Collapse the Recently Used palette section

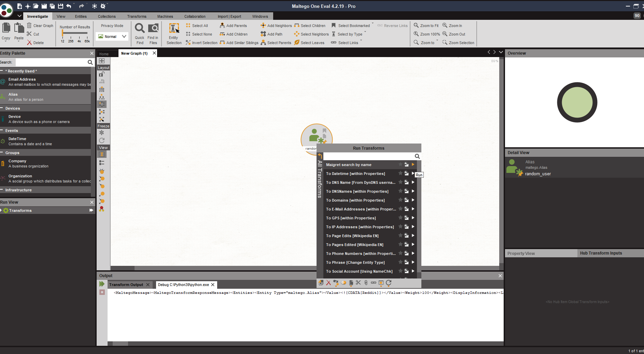point(2,71)
